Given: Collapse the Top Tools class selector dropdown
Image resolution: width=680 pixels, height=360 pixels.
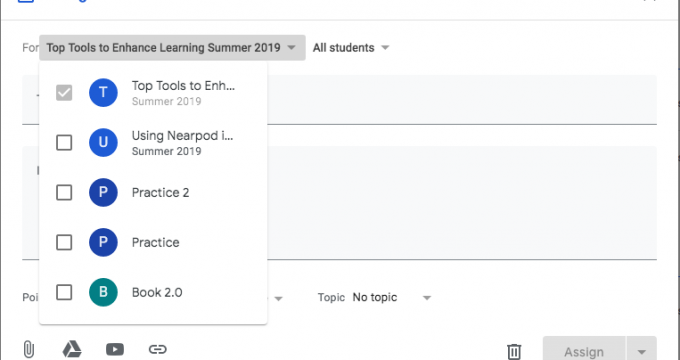Looking at the screenshot, I should point(172,48).
